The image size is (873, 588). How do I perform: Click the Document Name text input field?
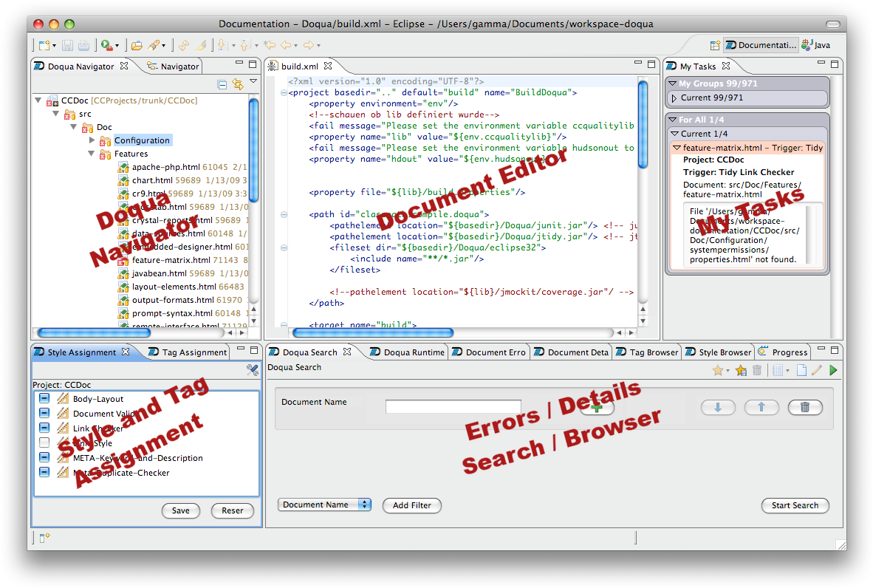tap(453, 407)
